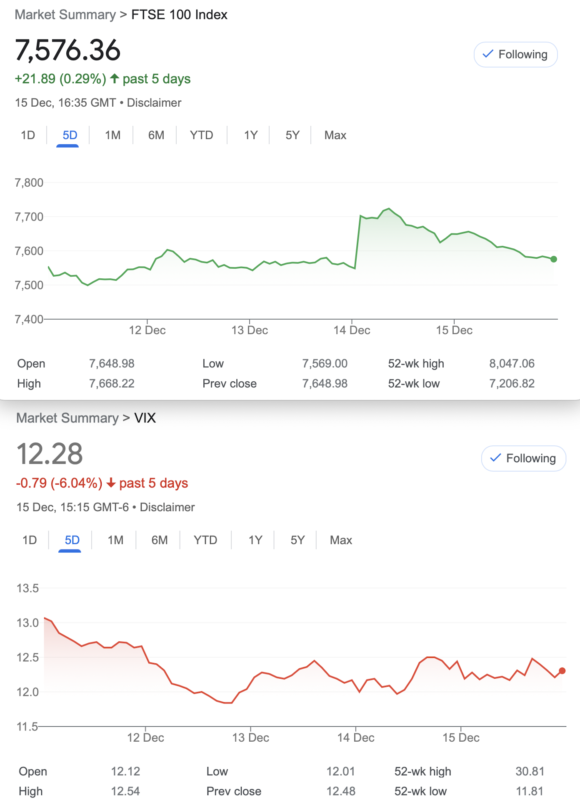Click the FTSE 100 Index title text
The width and height of the screenshot is (580, 800).
click(x=179, y=15)
